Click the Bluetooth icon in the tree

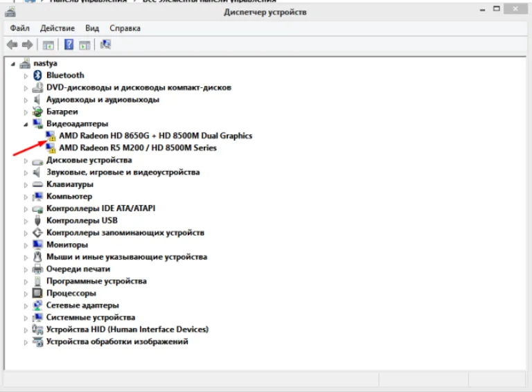point(37,75)
